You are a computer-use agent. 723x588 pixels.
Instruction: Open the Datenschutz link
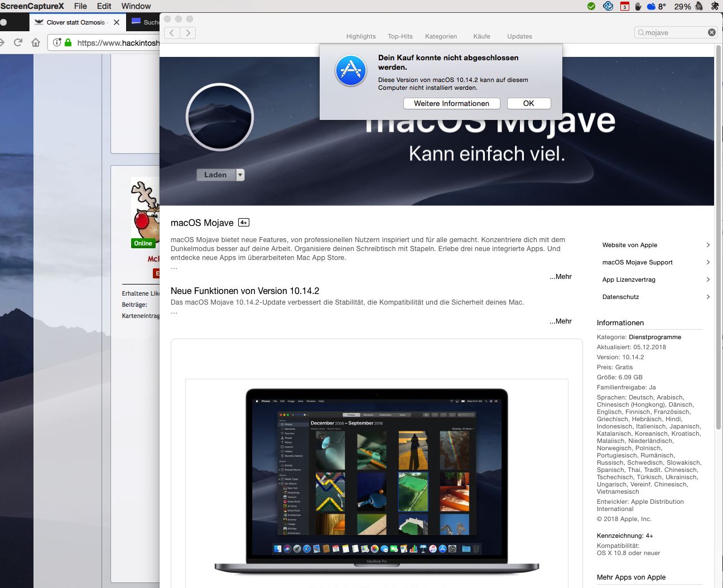[620, 297]
